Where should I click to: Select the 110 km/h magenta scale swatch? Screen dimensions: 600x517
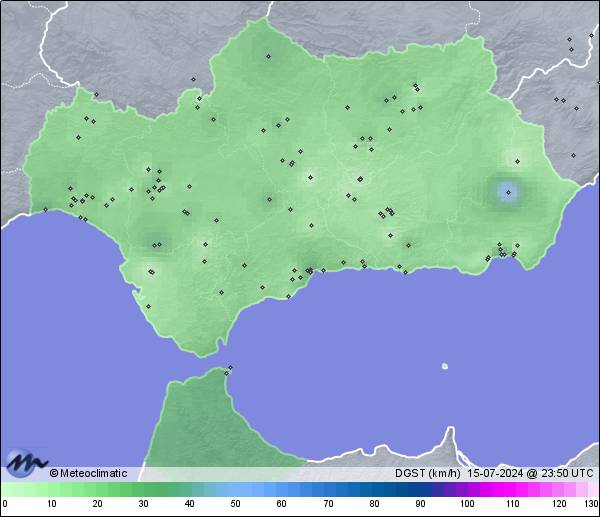[511, 489]
